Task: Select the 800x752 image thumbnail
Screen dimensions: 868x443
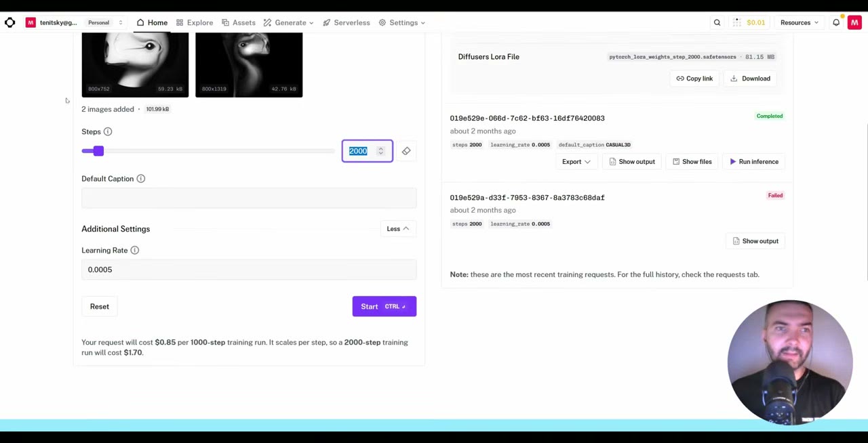Action: click(135, 65)
